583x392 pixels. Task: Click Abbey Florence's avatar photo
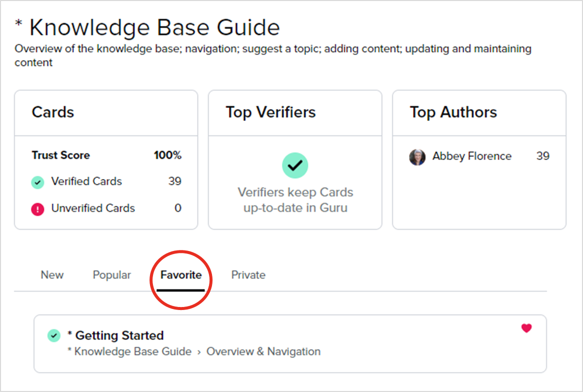(417, 157)
